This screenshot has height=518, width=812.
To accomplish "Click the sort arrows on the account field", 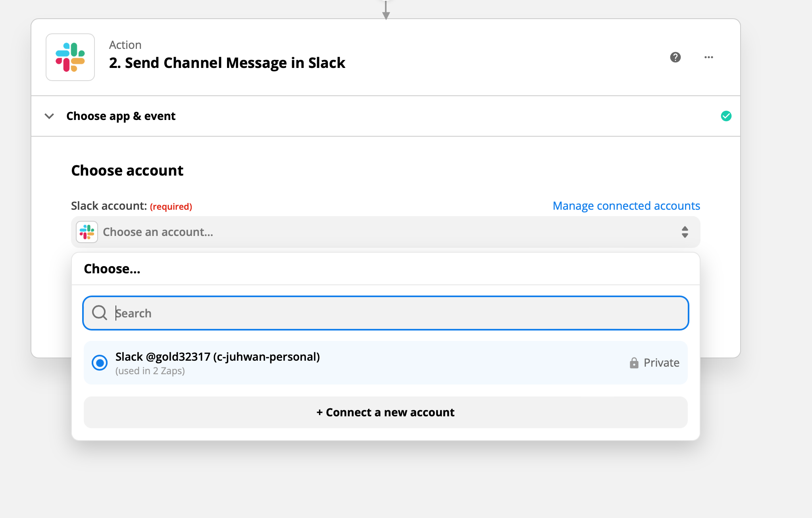I will click(685, 232).
